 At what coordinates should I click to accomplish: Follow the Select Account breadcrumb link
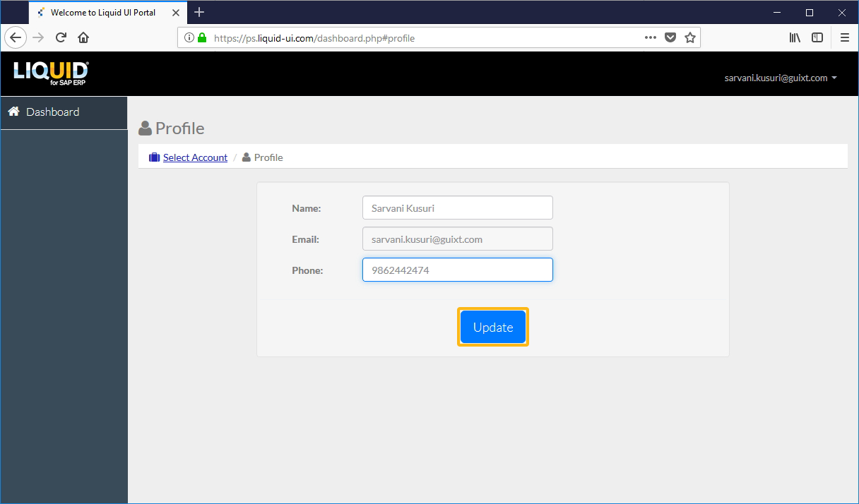point(195,157)
